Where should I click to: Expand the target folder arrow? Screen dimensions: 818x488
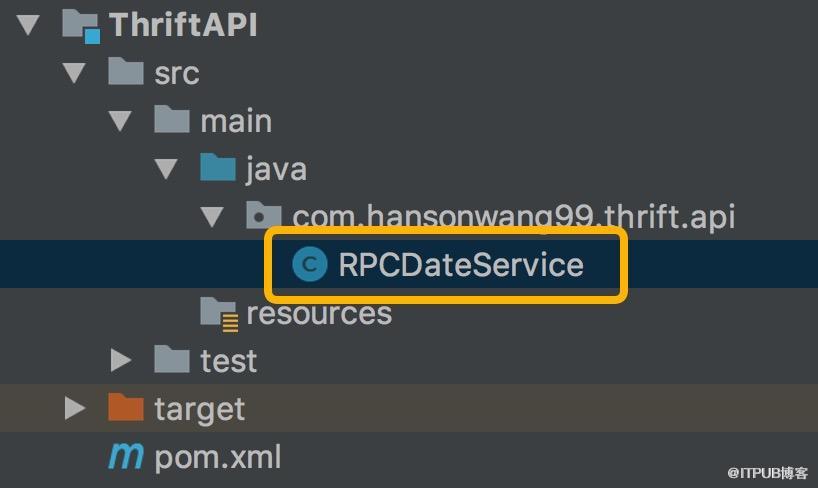pos(75,408)
